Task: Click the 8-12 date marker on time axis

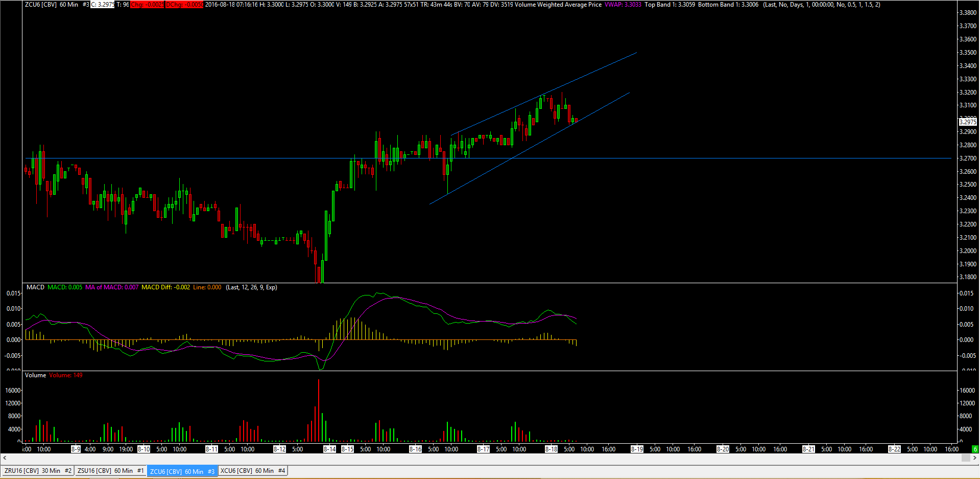Action: coord(279,449)
